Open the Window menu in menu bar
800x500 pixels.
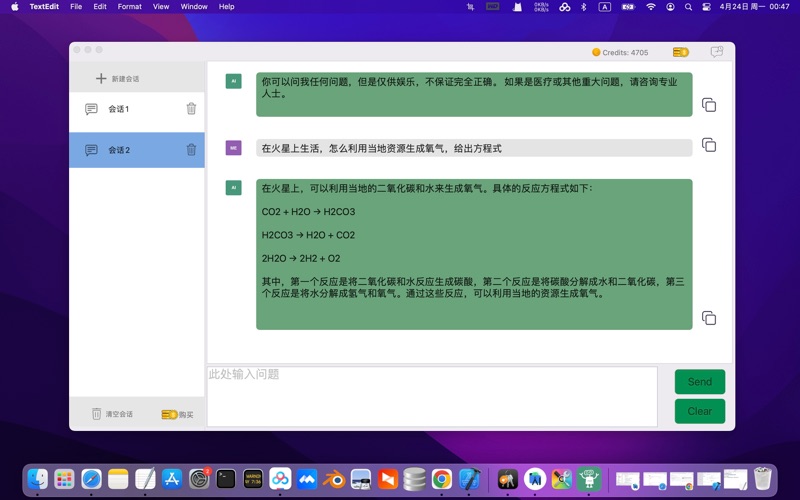tap(194, 7)
